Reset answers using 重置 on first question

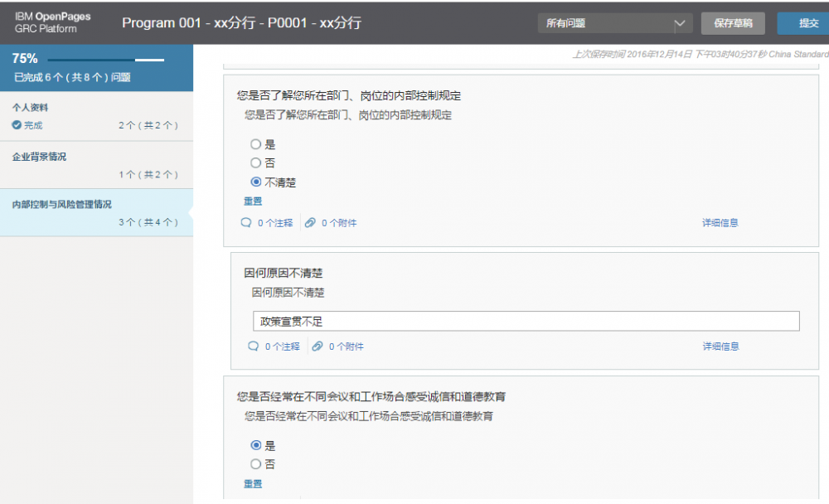pyautogui.click(x=253, y=201)
